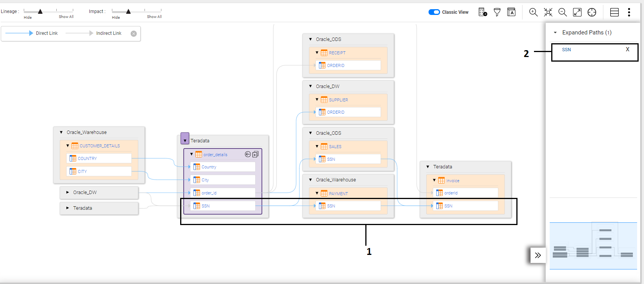This screenshot has height=284, width=644.
Task: Open the RECEIPT table link
Action: point(337,53)
